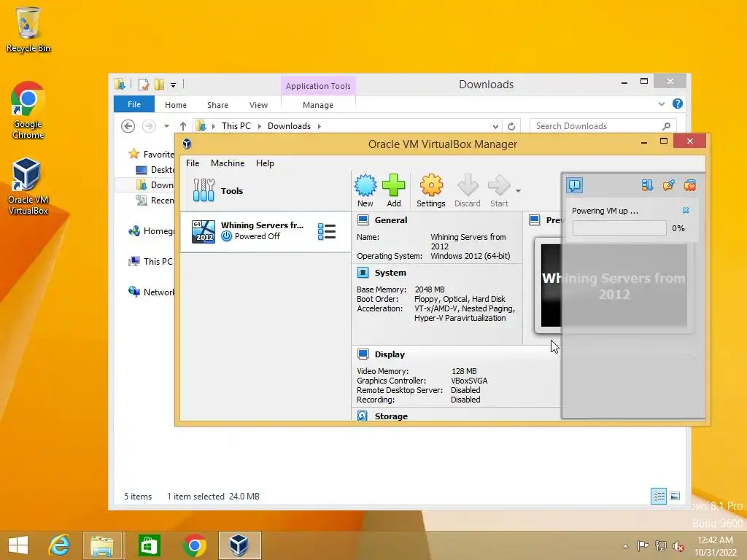Open VM Settings gear icon
The height and width of the screenshot is (560, 747).
[430, 190]
